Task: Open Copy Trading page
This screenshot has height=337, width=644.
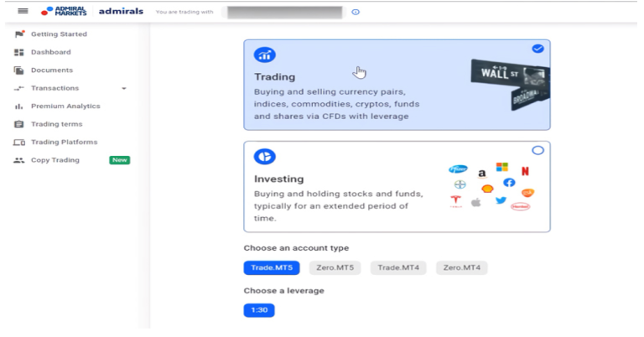Action: (55, 160)
